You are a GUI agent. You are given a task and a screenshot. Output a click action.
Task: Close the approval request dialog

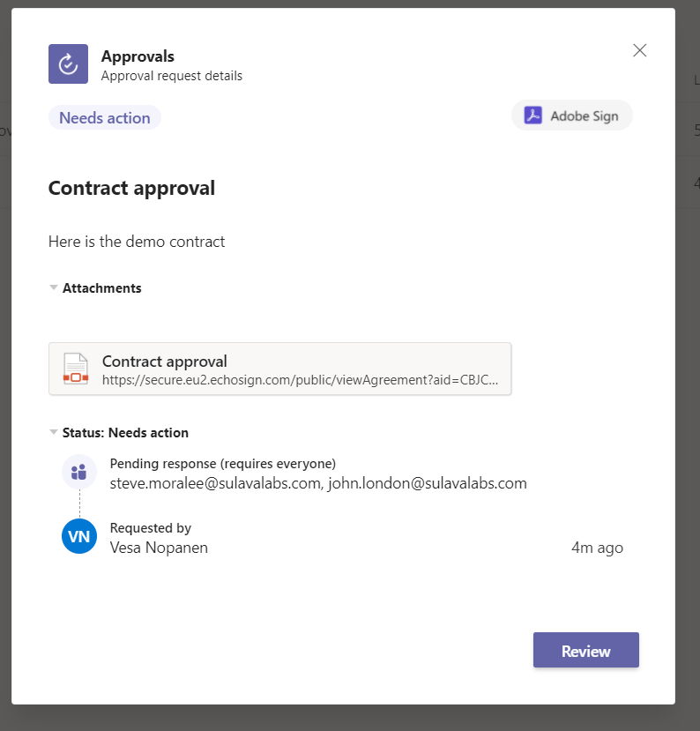point(640,51)
